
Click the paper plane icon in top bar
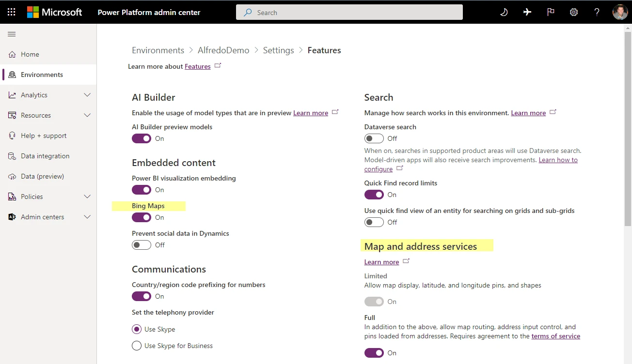pos(527,12)
